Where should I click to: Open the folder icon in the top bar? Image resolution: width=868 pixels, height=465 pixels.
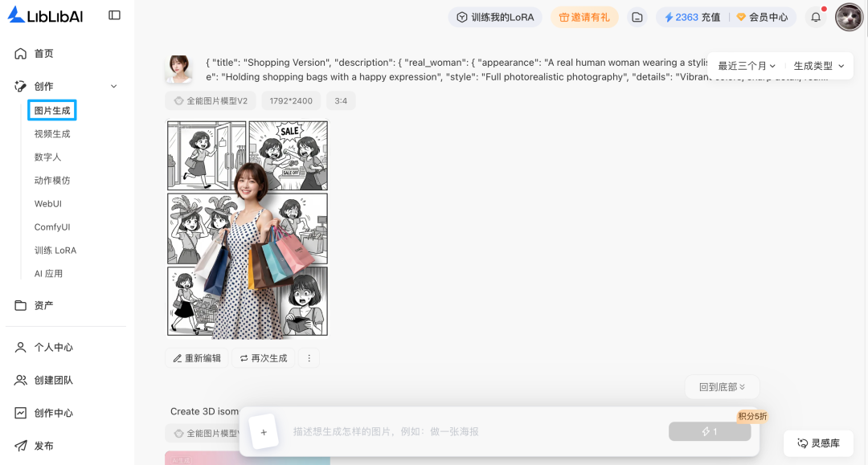coord(637,16)
